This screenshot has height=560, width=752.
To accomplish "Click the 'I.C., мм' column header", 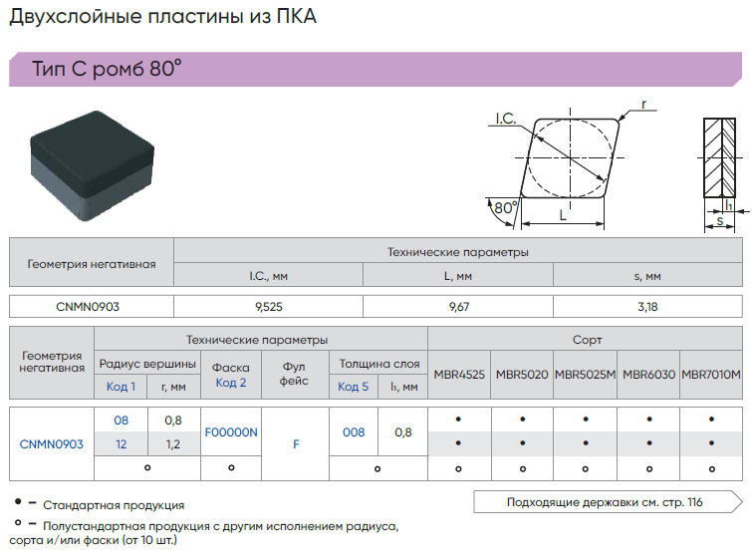I will (x=269, y=276).
